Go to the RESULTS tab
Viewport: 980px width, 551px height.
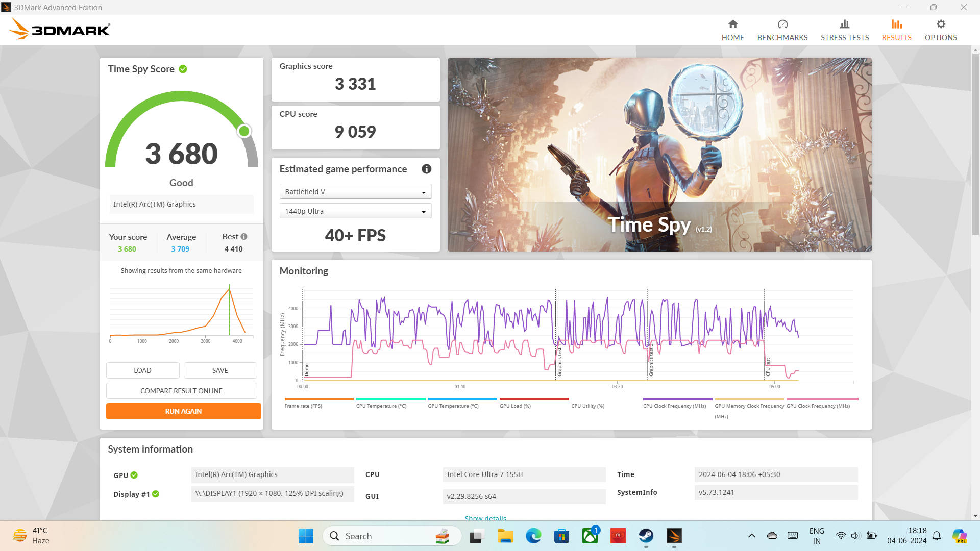pyautogui.click(x=896, y=30)
